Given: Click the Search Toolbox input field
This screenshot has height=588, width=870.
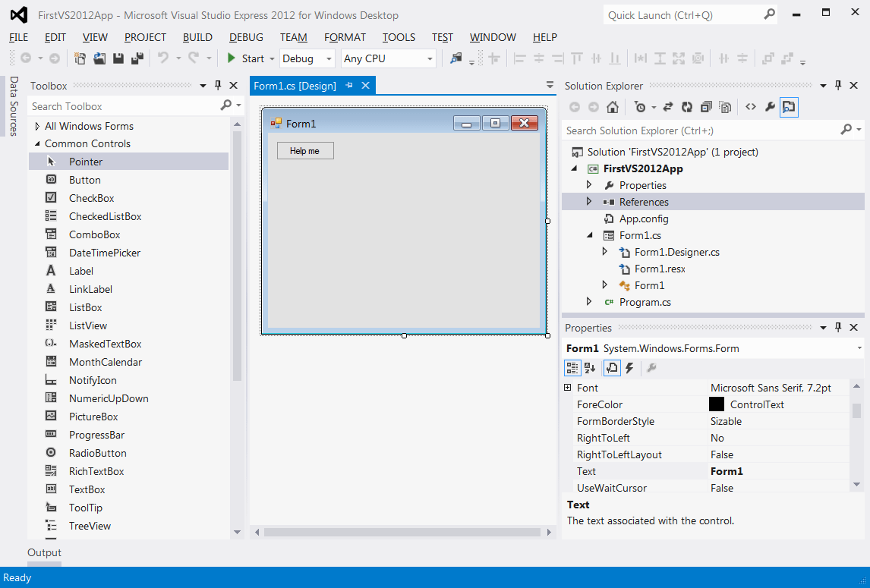Looking at the screenshot, I should click(125, 106).
